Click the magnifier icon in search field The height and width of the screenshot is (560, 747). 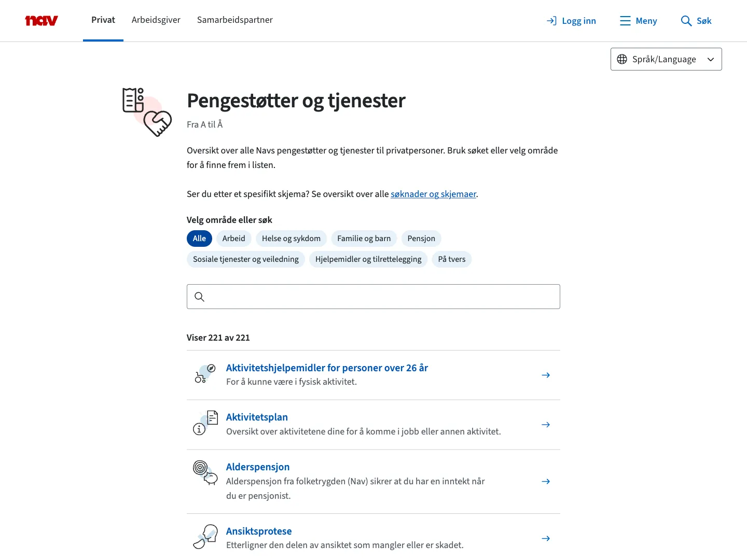[199, 297]
